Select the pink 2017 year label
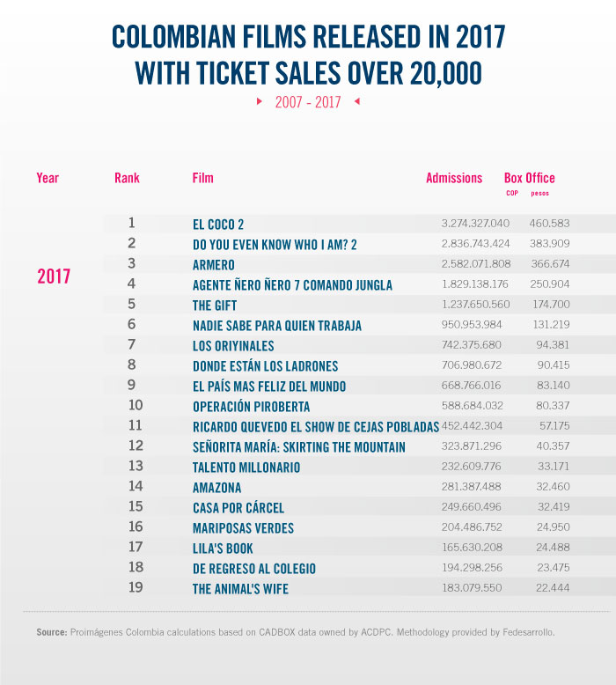Image resolution: width=616 pixels, height=685 pixels. (54, 276)
